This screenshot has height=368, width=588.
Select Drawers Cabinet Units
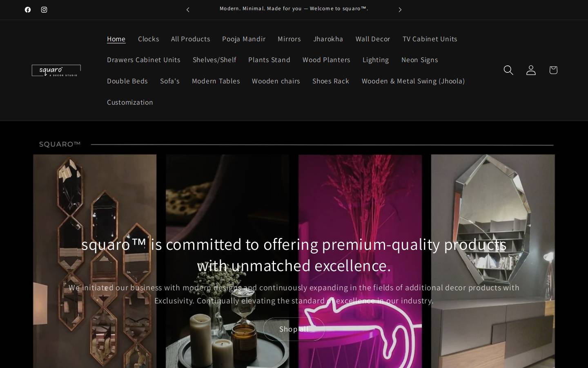pos(144,60)
